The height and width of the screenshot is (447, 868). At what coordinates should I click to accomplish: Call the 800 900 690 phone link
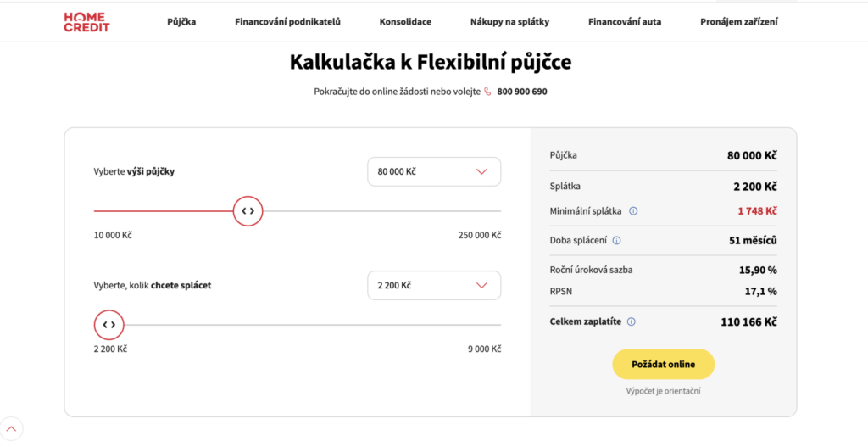coord(522,92)
